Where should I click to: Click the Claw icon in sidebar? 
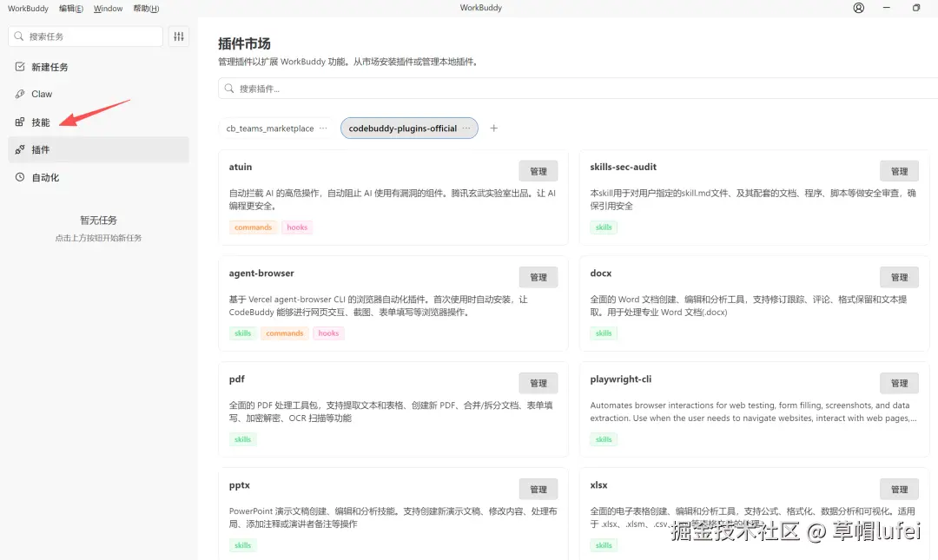20,94
